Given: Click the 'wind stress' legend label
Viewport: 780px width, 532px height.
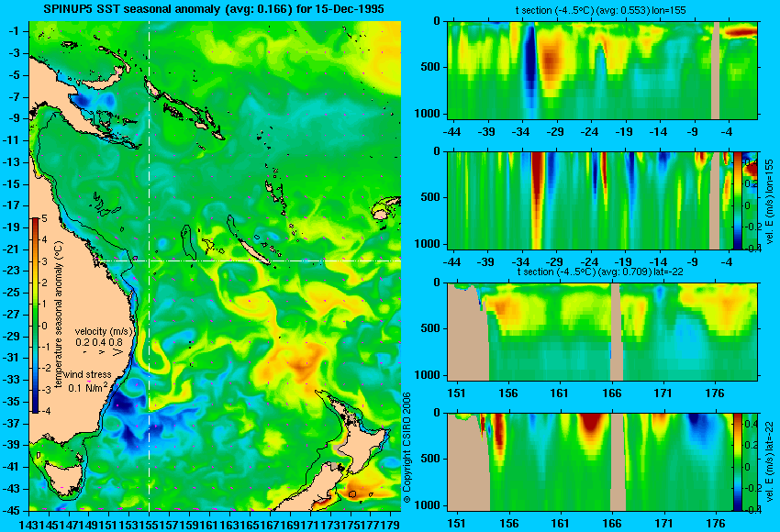Looking at the screenshot, I should (x=87, y=375).
